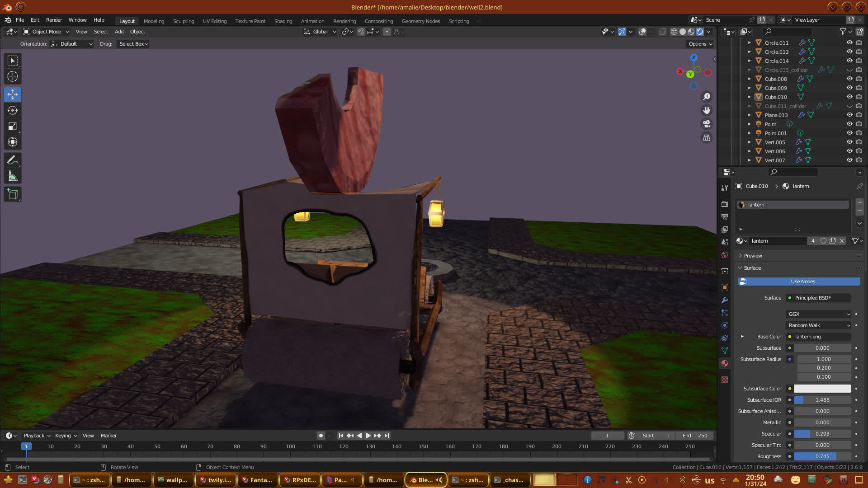
Task: Hide Cube.008 in the viewport
Action: [849, 79]
